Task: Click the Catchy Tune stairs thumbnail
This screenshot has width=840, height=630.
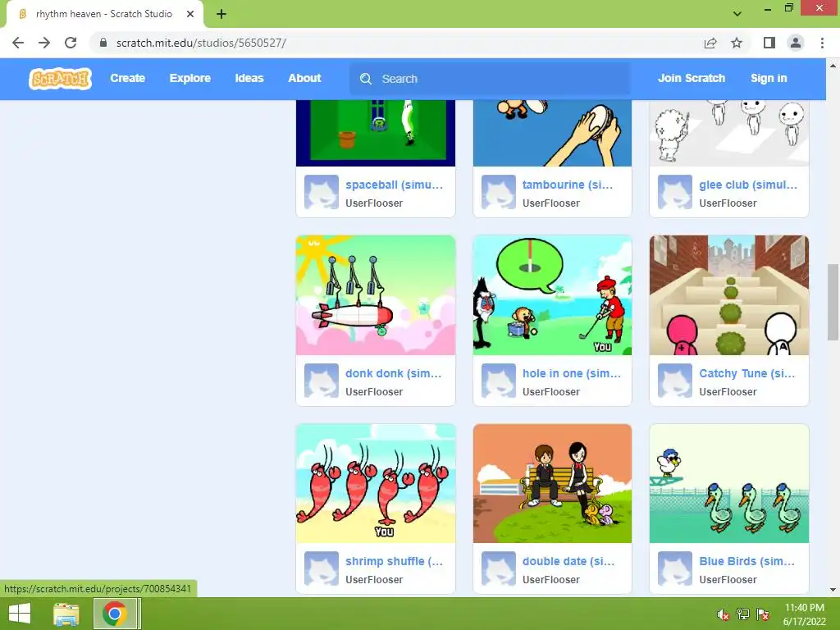Action: click(729, 295)
